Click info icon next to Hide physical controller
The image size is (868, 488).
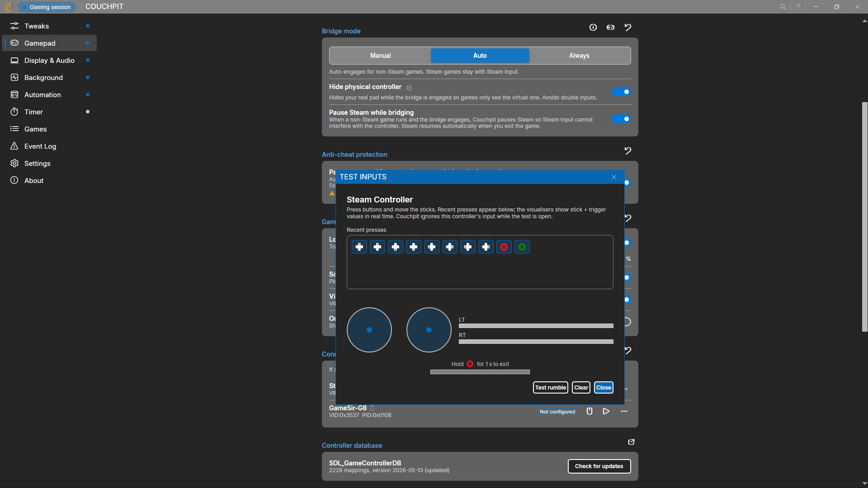click(x=409, y=88)
